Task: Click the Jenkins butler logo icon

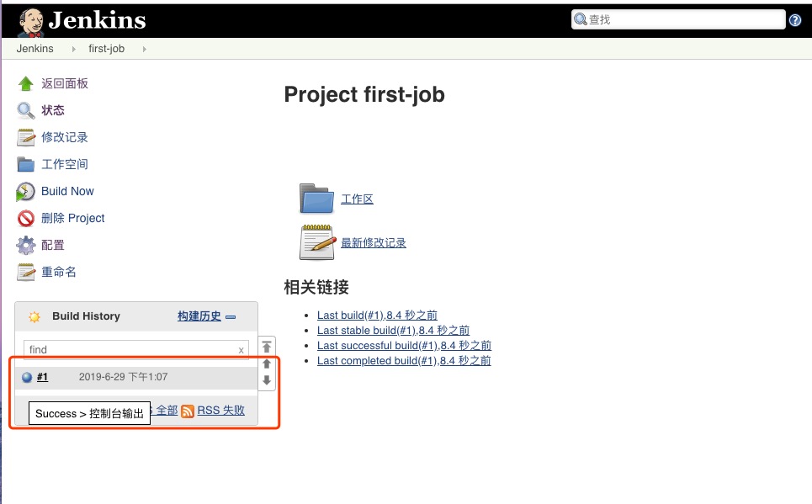Action: (30, 22)
